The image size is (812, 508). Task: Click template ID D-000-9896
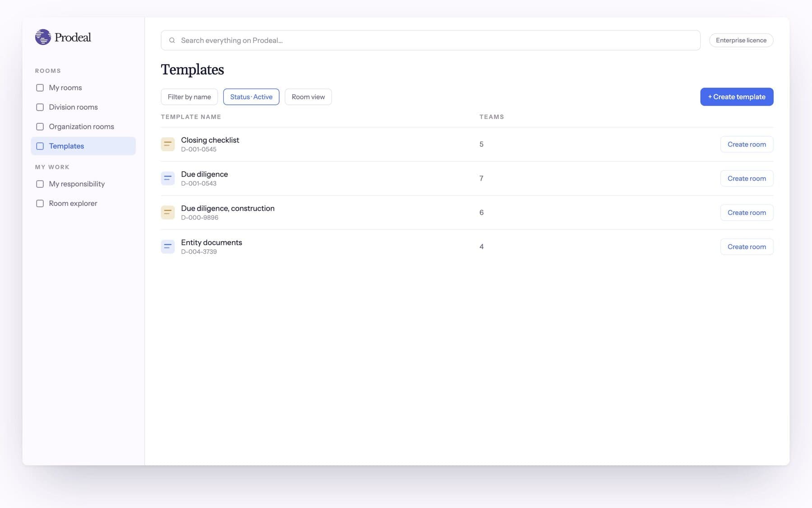(x=200, y=217)
